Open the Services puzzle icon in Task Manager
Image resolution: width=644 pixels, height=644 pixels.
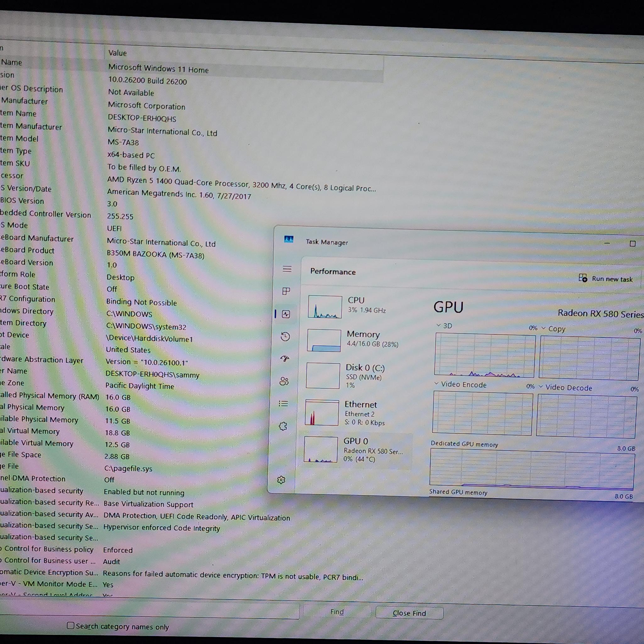283,426
